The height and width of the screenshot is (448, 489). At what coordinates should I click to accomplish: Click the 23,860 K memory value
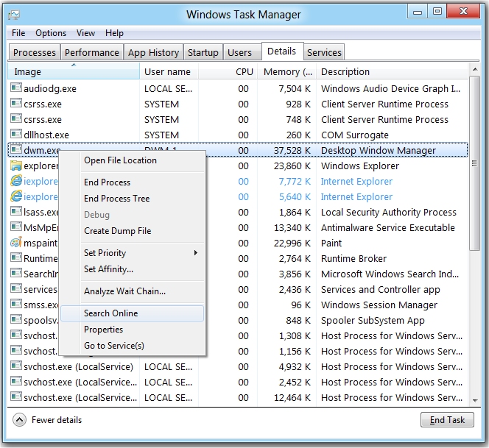(x=292, y=166)
